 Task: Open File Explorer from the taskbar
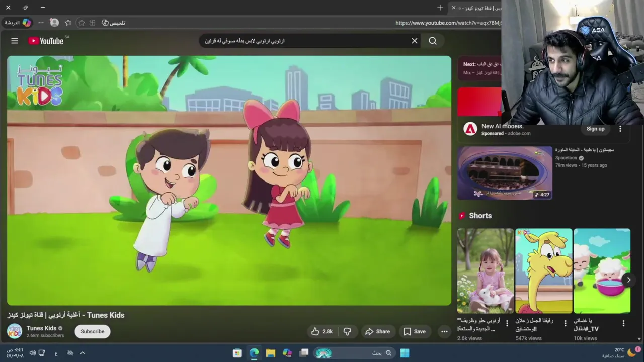click(271, 353)
